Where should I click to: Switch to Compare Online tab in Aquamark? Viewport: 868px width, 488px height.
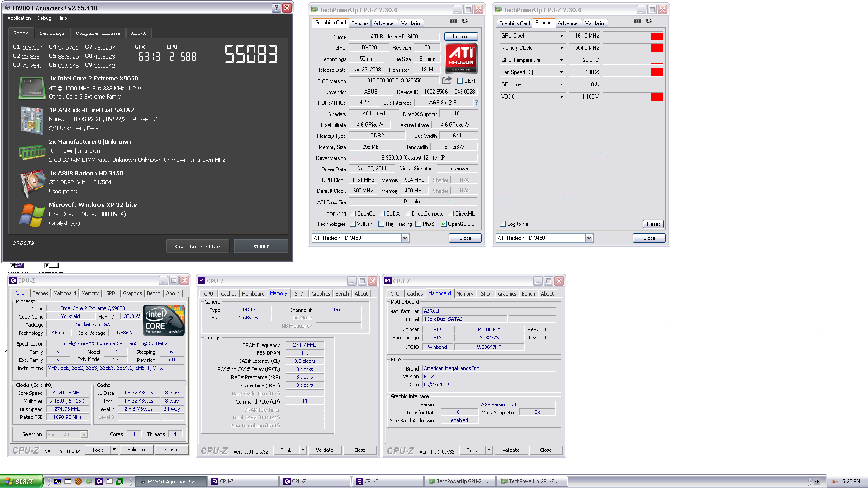(98, 33)
